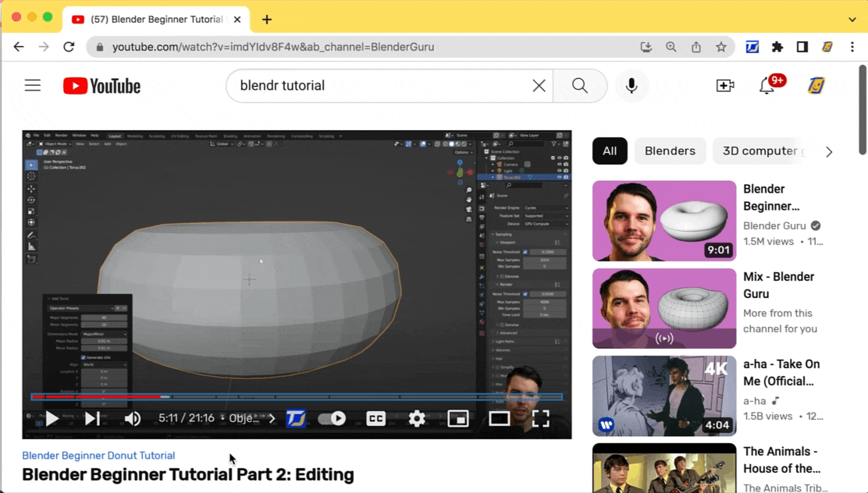Close the Blender Beginner Tutorial tab
This screenshot has height=493, width=868.
pos(237,20)
